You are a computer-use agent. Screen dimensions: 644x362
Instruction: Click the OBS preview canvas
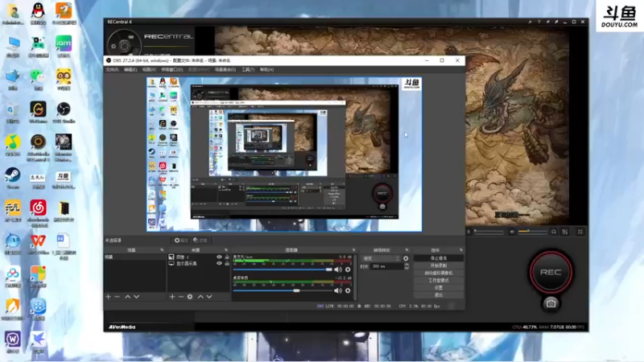click(x=284, y=154)
